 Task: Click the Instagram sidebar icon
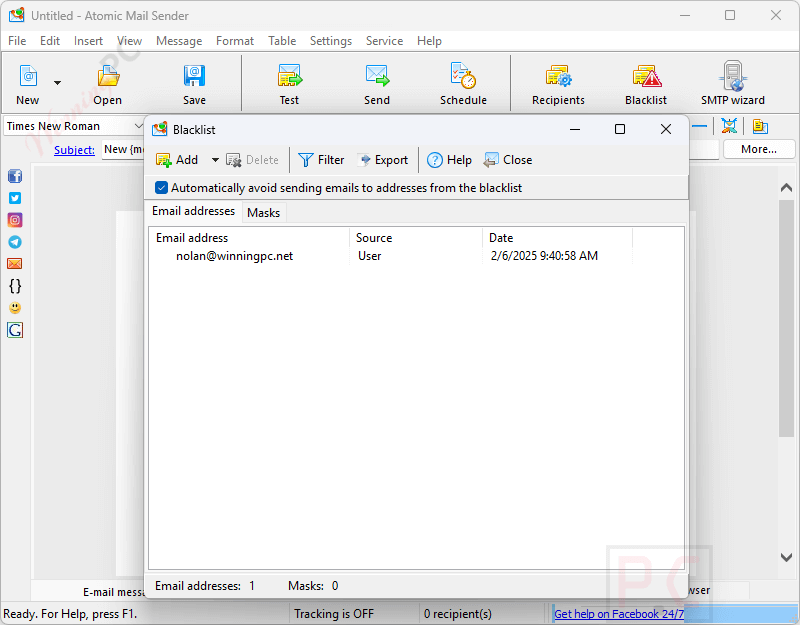coord(15,220)
